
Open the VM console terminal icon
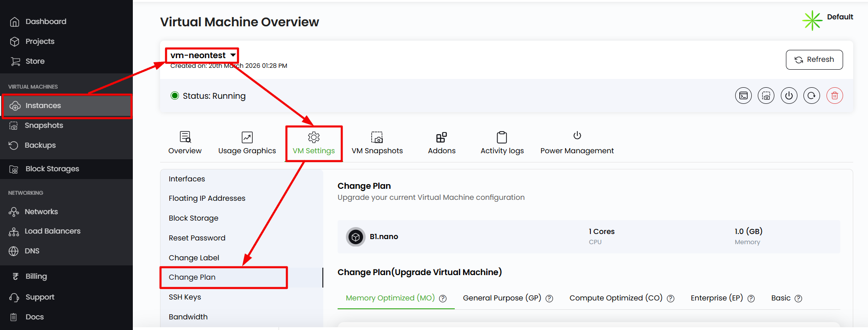[x=743, y=96]
